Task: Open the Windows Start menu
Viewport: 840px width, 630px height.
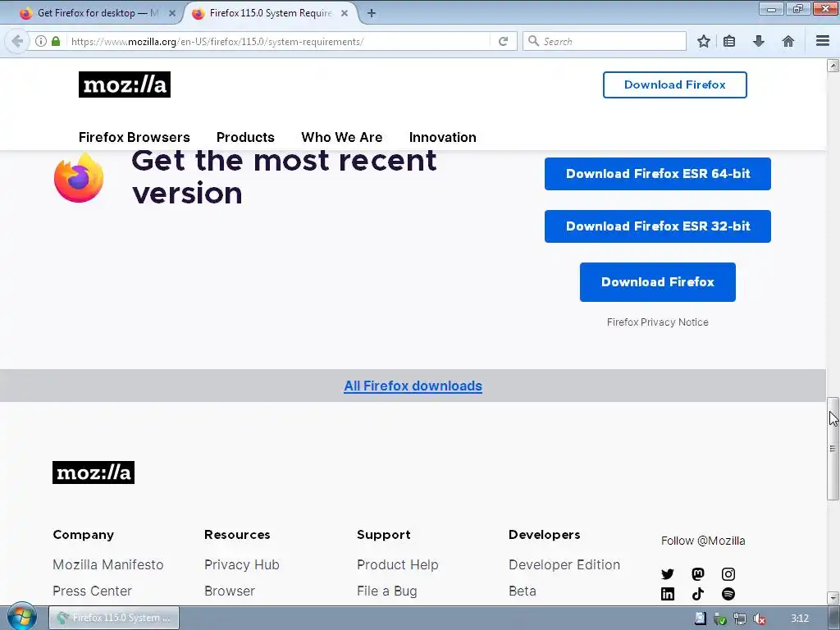Action: coord(22,617)
